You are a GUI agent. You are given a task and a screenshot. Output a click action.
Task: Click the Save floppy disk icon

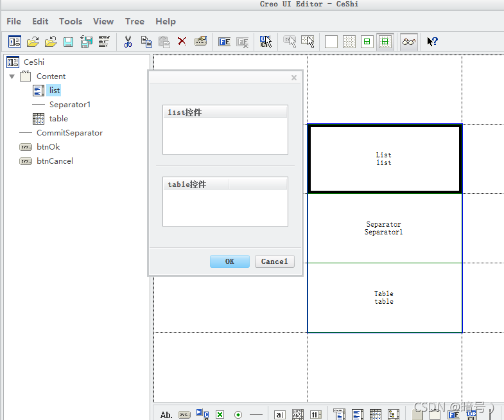tap(68, 42)
